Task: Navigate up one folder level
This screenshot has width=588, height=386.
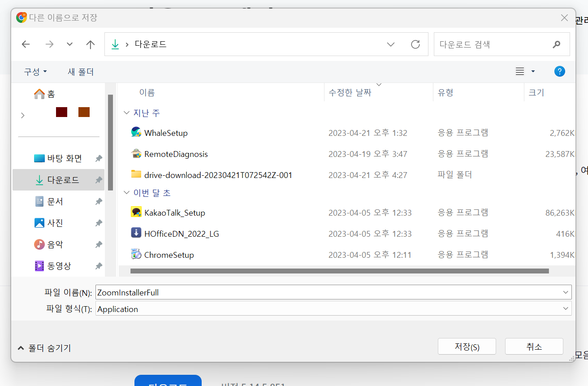Action: (90, 44)
